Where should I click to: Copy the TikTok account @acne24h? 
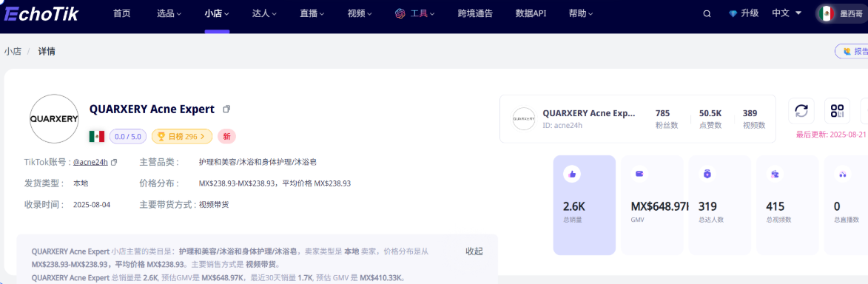114,162
